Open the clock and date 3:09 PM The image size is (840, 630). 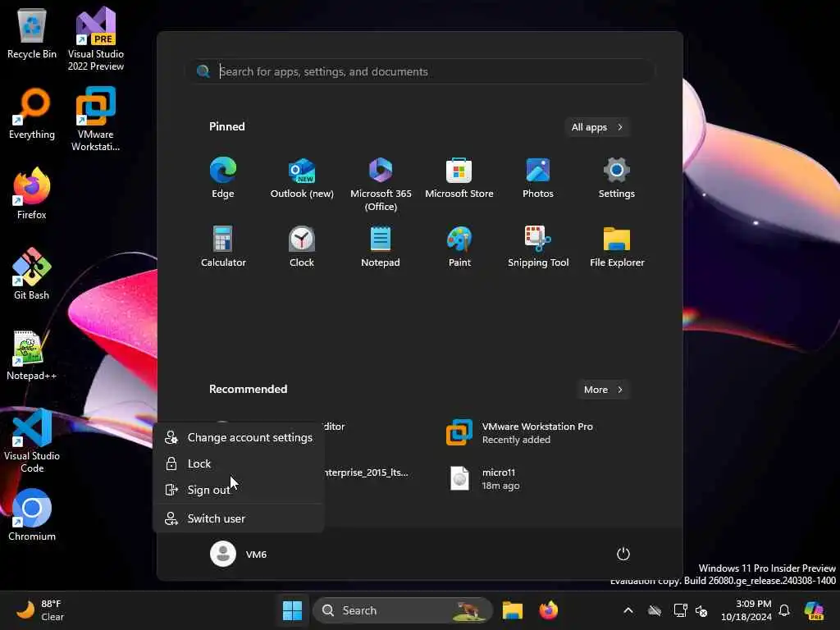point(746,610)
